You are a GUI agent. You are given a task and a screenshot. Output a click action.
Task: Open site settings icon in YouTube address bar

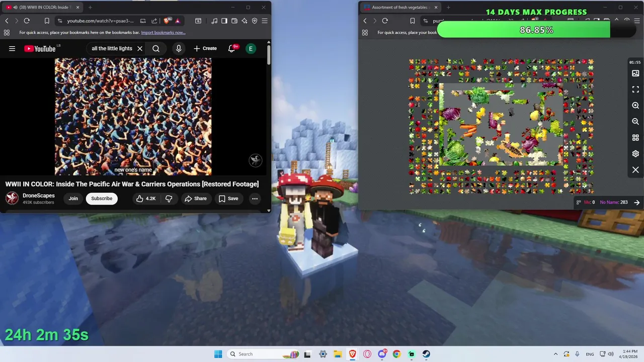click(x=60, y=21)
